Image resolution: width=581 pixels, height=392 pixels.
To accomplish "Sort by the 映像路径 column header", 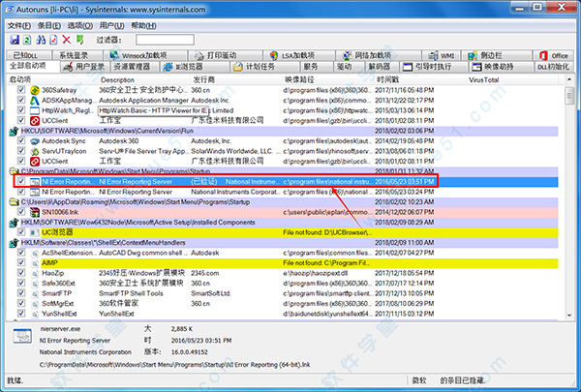I will point(328,79).
